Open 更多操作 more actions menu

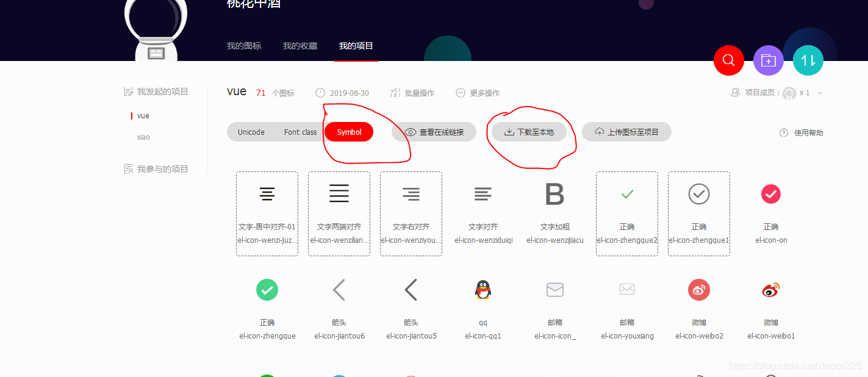[478, 93]
